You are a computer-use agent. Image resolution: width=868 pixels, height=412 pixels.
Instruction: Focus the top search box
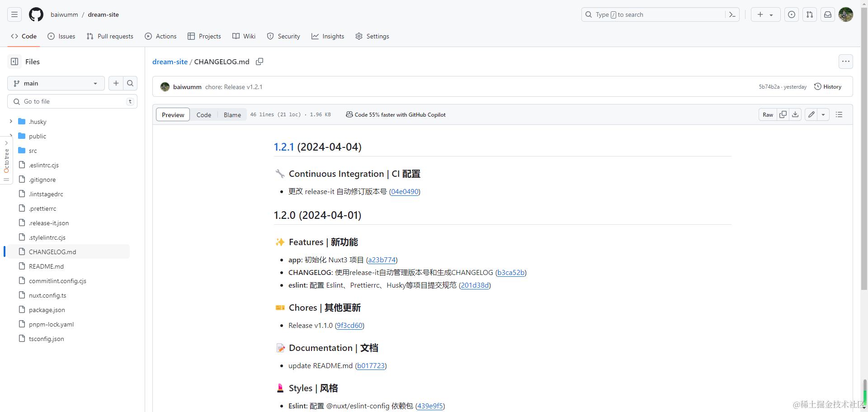tap(660, 14)
